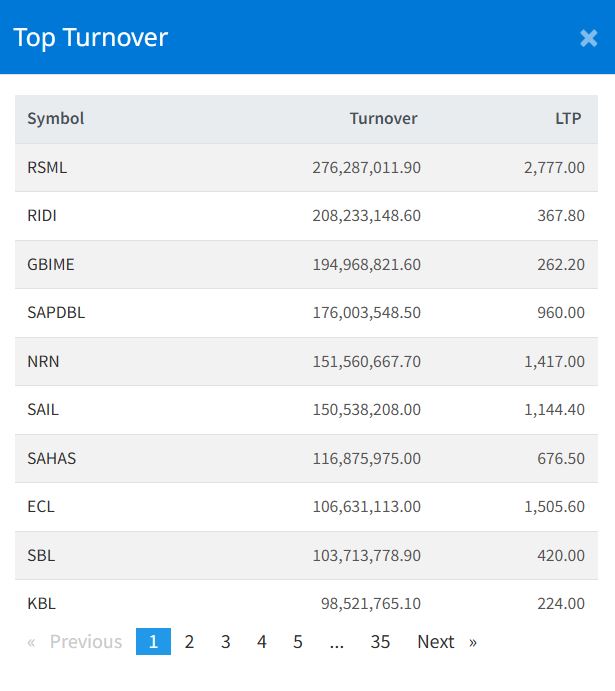The image size is (615, 691).
Task: Click the Next page link
Action: pos(447,642)
